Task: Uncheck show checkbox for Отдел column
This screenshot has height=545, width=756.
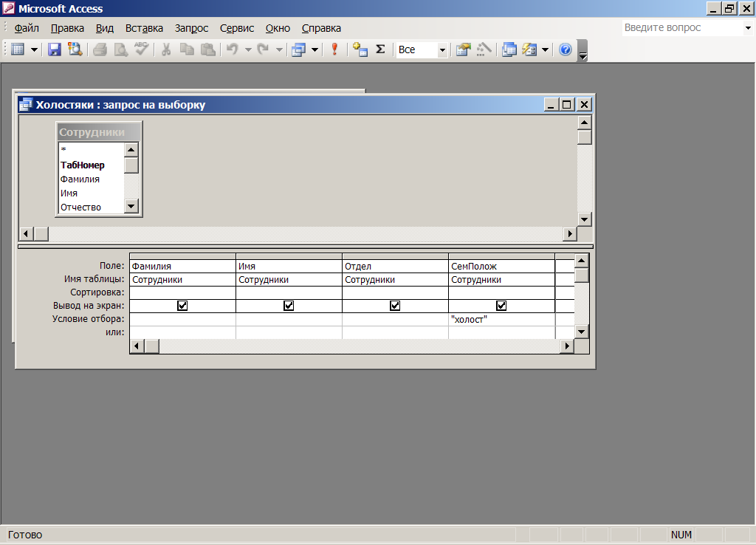Action: (x=395, y=305)
